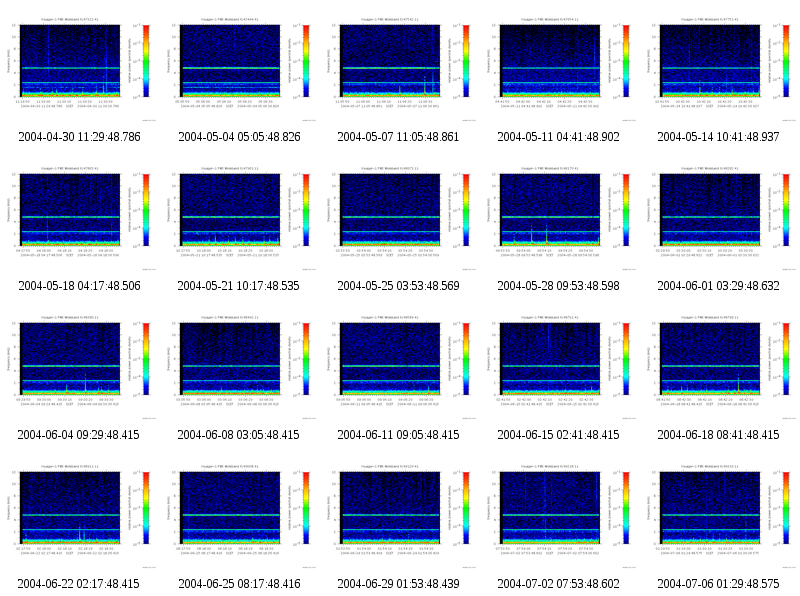Click the caption text 2004-05-18 04:17:48.506
The width and height of the screenshot is (800, 596).
79,286
